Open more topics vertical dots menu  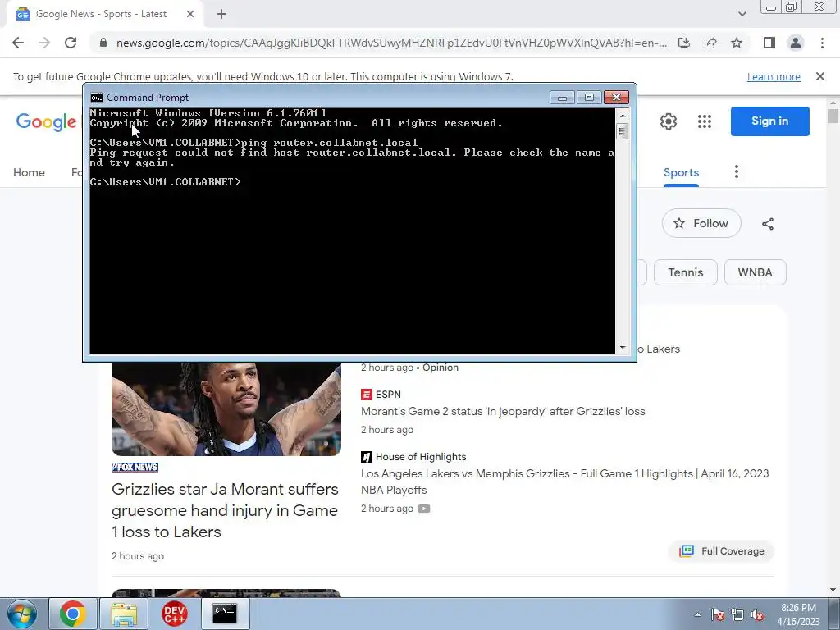[x=737, y=172]
